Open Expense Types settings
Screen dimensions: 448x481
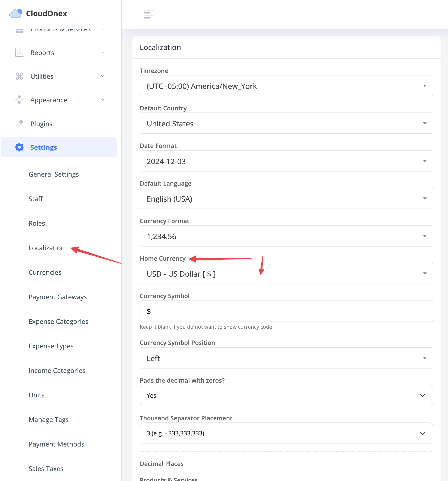[x=51, y=346]
